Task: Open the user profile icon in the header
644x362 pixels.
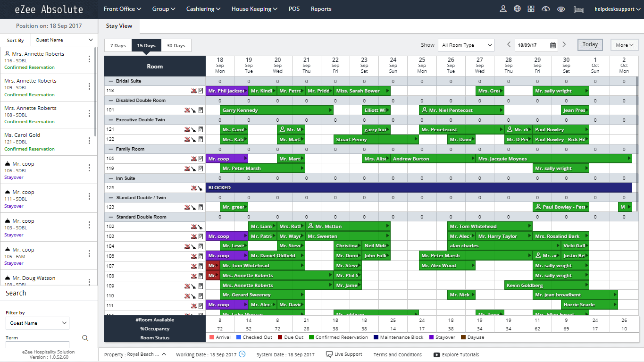Action: tap(503, 8)
